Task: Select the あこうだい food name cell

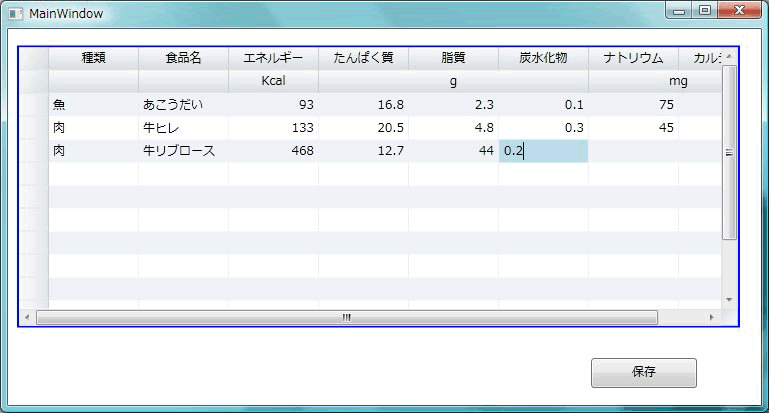Action: click(x=183, y=104)
